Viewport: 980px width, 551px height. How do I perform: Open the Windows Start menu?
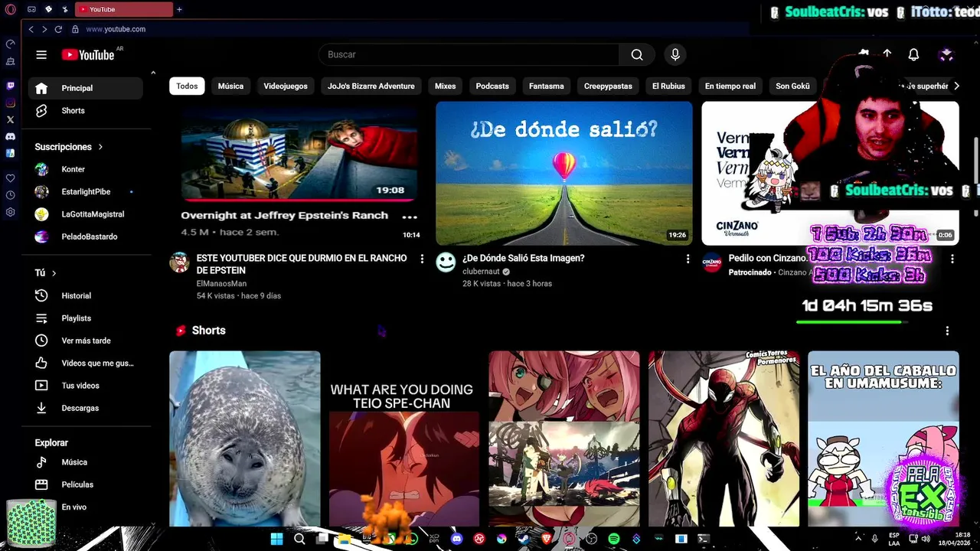(276, 539)
